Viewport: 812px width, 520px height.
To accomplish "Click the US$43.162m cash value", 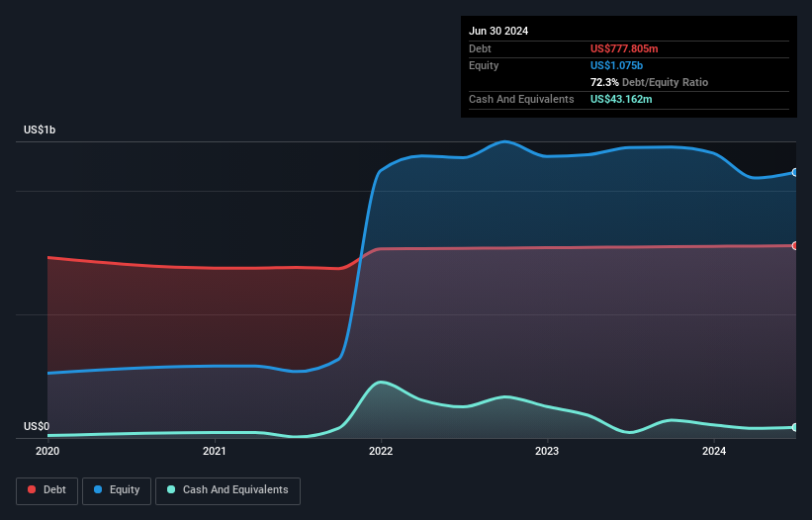I will tap(621, 99).
